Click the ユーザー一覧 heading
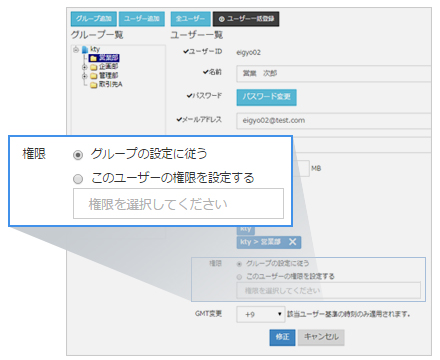The image size is (440, 360). coord(197,35)
